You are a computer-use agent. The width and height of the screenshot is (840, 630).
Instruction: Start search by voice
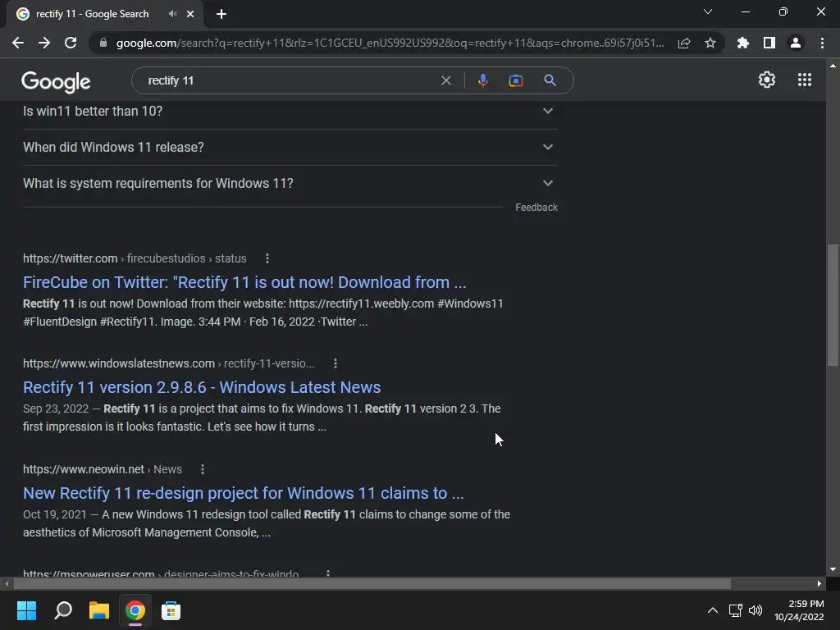tap(482, 80)
